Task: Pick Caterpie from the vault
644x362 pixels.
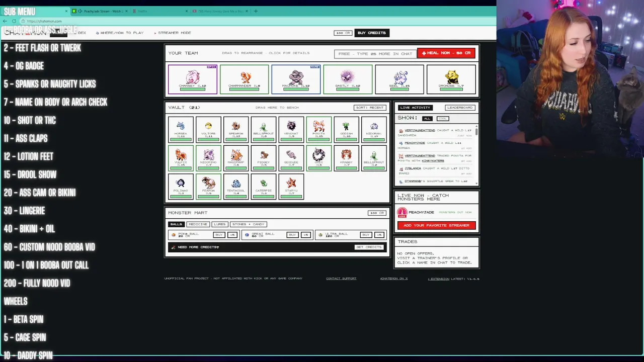Action: click(x=264, y=187)
